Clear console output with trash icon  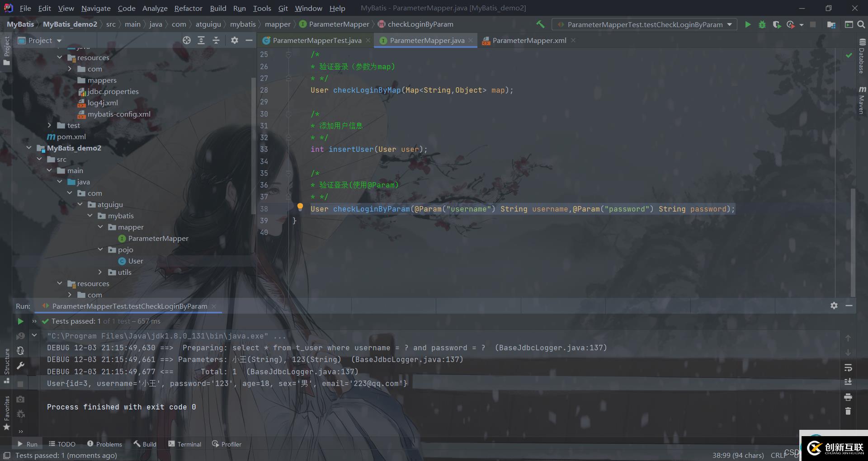click(848, 411)
